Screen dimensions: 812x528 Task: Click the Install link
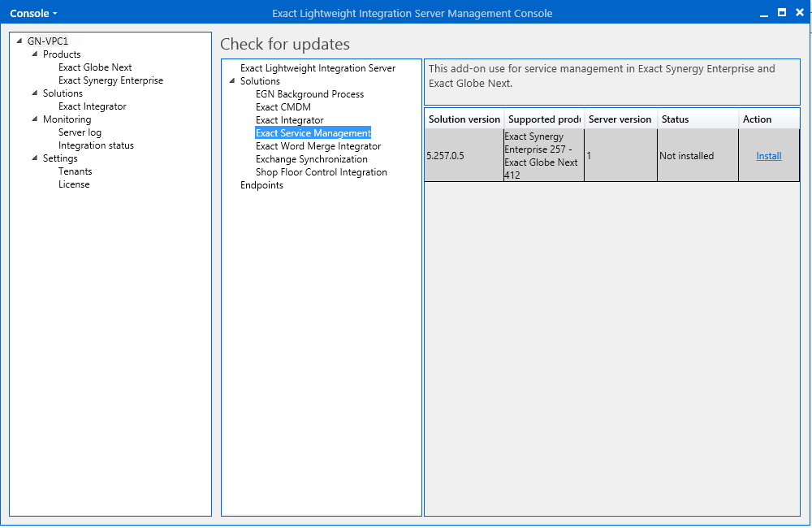click(x=768, y=156)
